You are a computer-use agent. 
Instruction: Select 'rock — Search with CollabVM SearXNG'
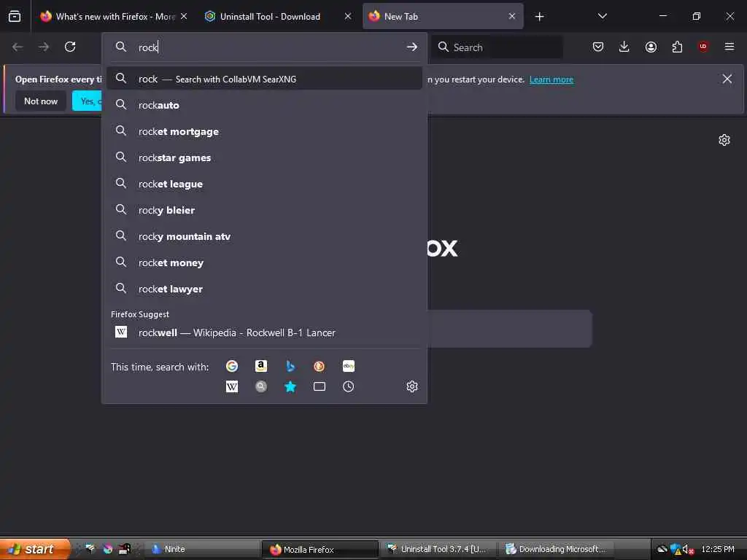264,79
